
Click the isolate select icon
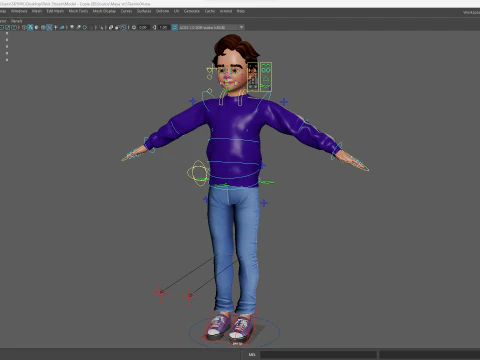click(x=101, y=27)
